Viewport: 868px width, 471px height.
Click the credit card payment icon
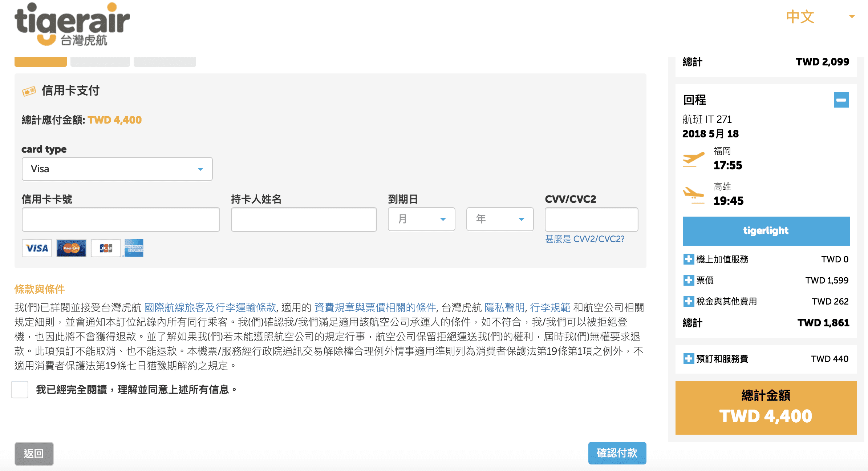(x=29, y=91)
